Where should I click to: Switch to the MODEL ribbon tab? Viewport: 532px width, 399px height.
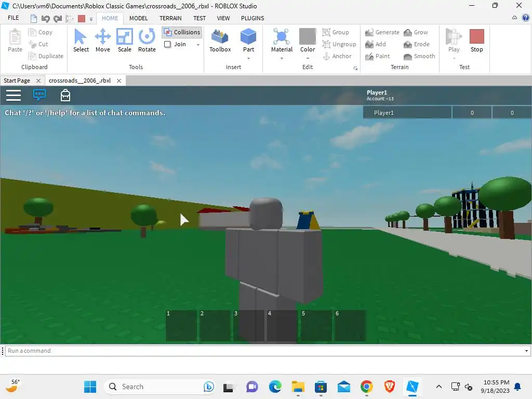(x=138, y=18)
